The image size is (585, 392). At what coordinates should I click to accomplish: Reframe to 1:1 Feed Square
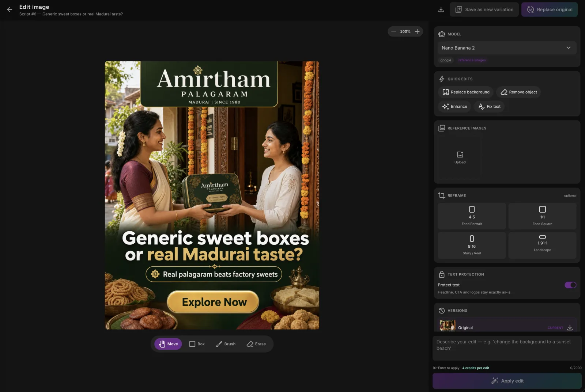click(x=542, y=216)
